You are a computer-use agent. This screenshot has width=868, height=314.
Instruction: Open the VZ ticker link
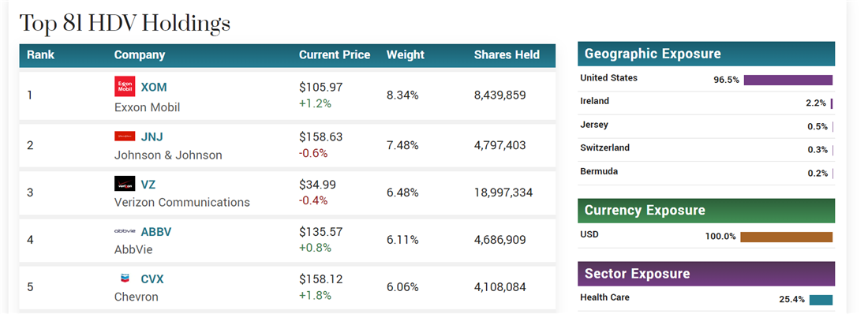point(148,185)
